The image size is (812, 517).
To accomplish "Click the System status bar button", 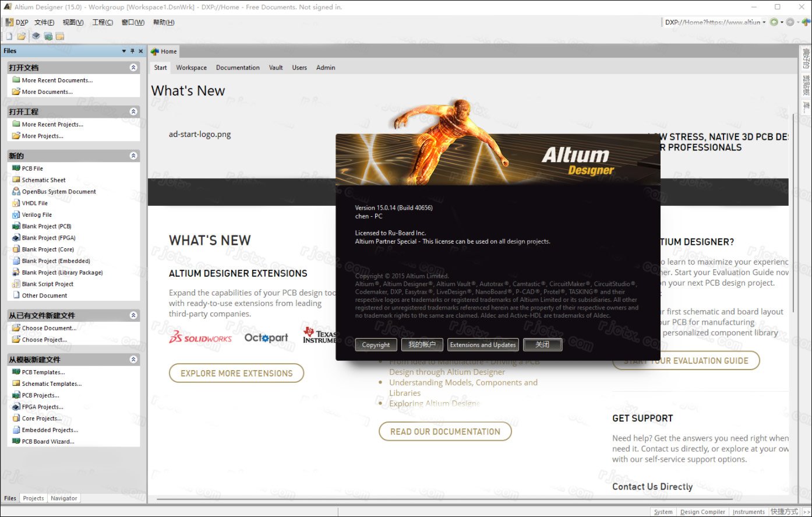I will (663, 512).
